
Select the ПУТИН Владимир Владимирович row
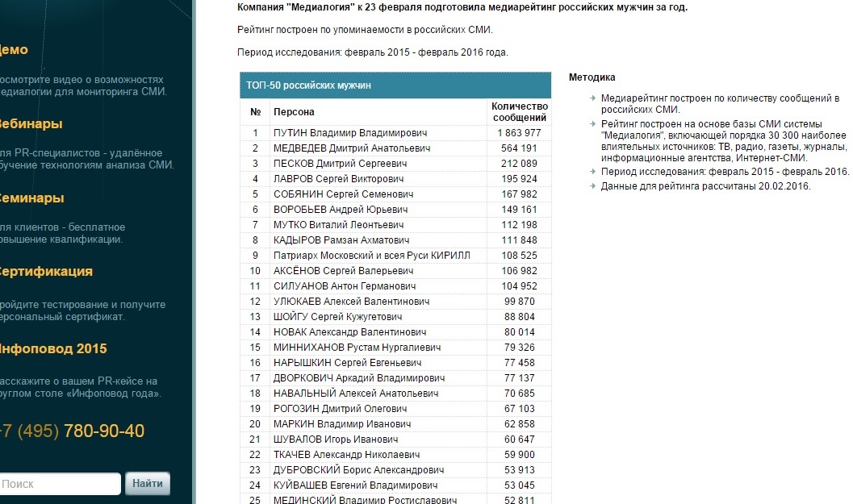coord(350,133)
